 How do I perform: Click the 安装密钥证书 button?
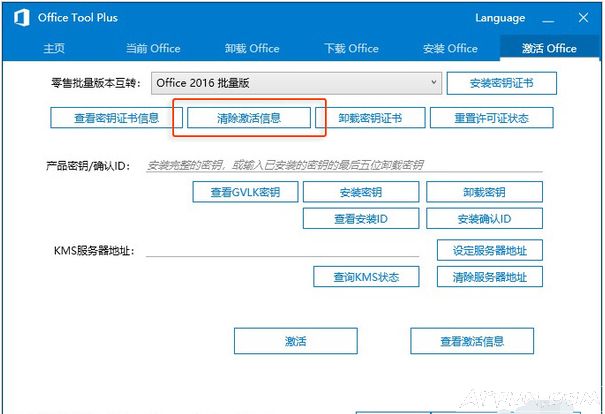502,83
